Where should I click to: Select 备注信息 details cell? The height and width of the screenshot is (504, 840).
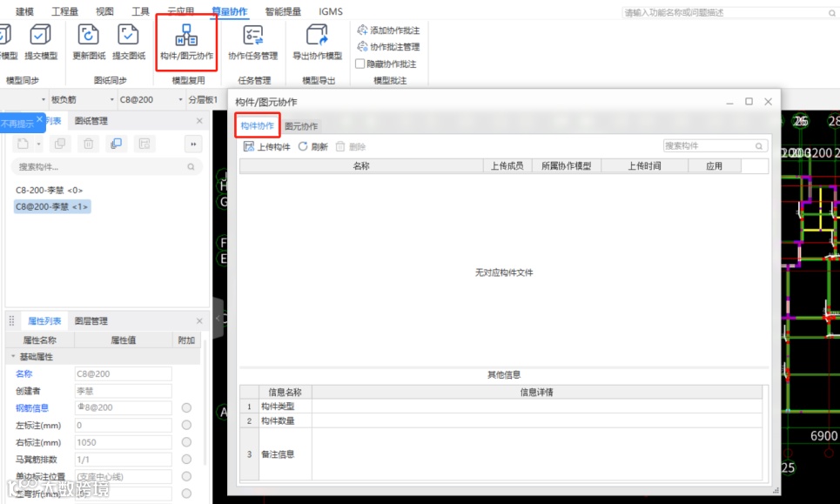(537, 454)
